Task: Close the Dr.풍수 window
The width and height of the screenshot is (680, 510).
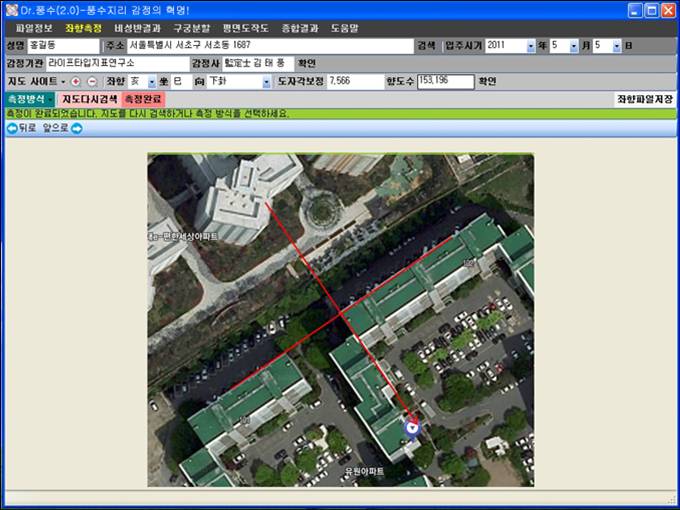Action: 668,10
